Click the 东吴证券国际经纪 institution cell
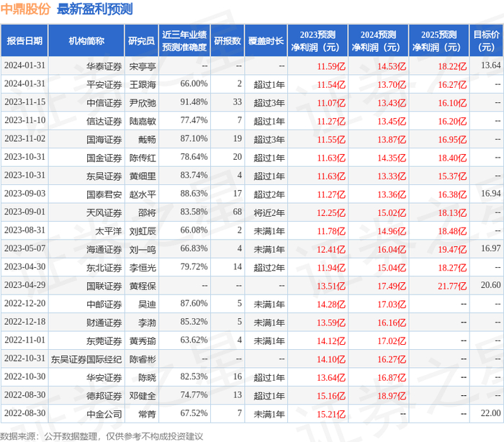This screenshot has width=504, height=442. (86, 359)
